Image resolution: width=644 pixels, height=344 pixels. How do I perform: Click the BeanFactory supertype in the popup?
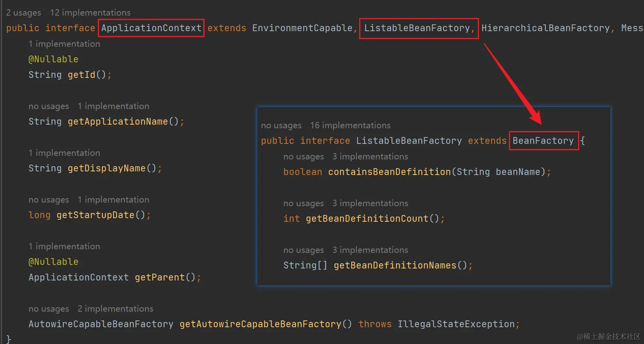coord(543,141)
